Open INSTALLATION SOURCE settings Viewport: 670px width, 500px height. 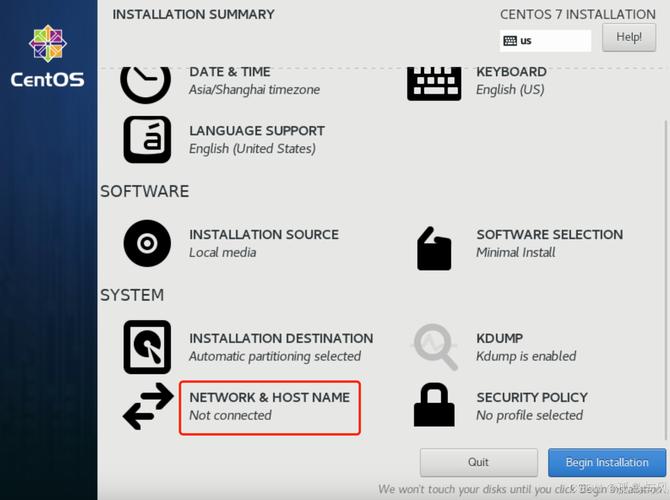click(x=264, y=235)
